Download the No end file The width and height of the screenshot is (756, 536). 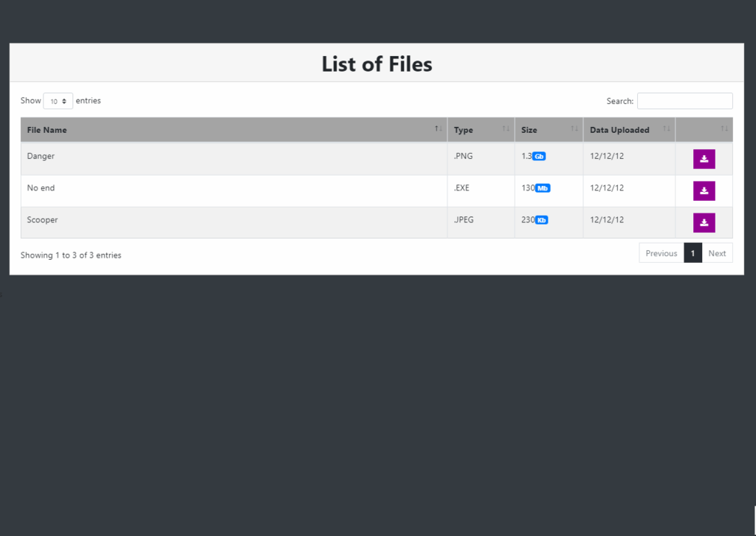click(x=704, y=190)
